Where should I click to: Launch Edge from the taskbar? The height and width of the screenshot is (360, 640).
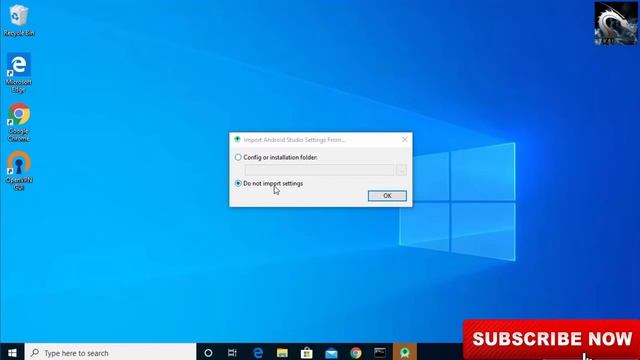(258, 353)
